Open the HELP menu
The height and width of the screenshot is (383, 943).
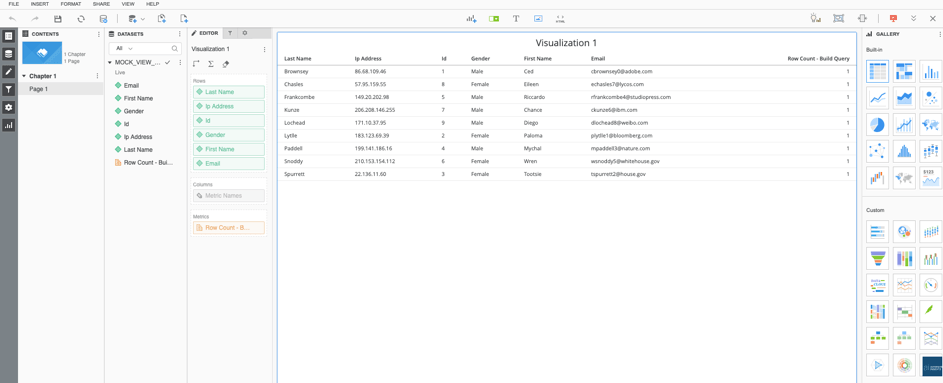153,4
